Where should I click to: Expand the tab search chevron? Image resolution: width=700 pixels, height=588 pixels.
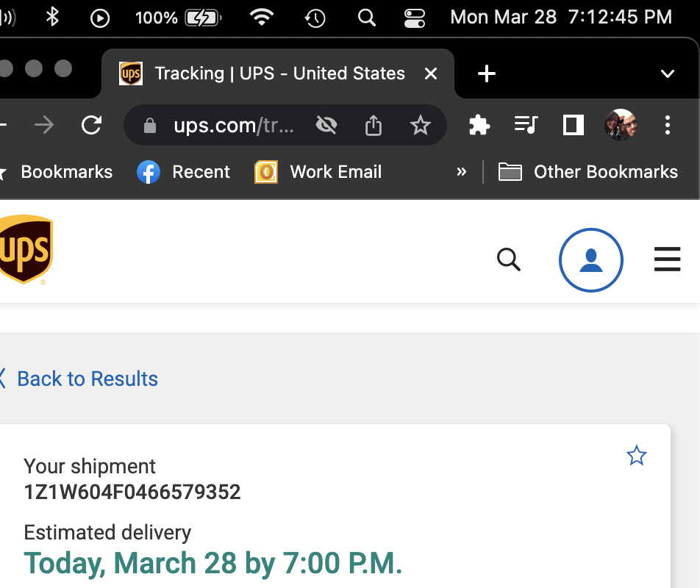(x=667, y=73)
